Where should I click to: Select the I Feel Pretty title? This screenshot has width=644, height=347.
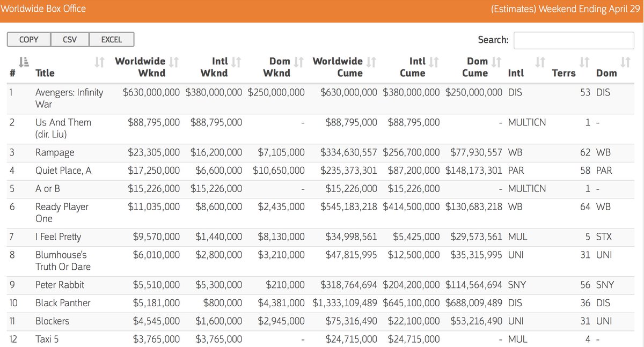pos(58,237)
